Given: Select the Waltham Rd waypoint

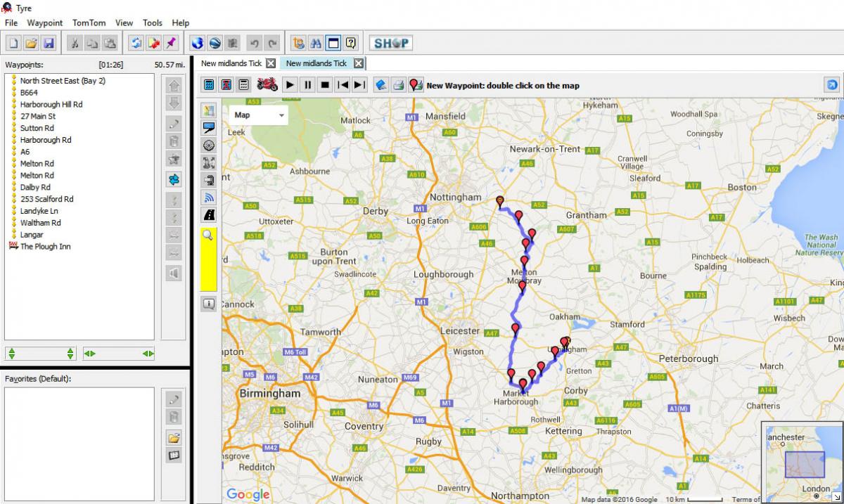Looking at the screenshot, I should [40, 223].
